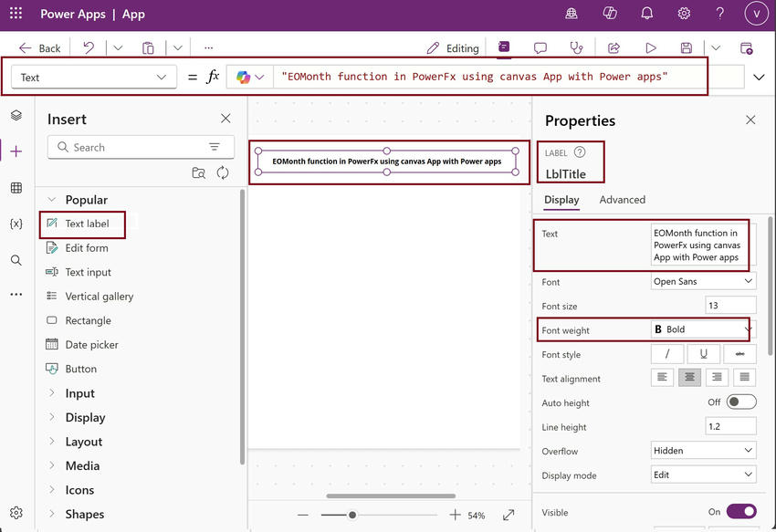Toggle the underline font style
This screenshot has width=776, height=532.
pos(703,354)
